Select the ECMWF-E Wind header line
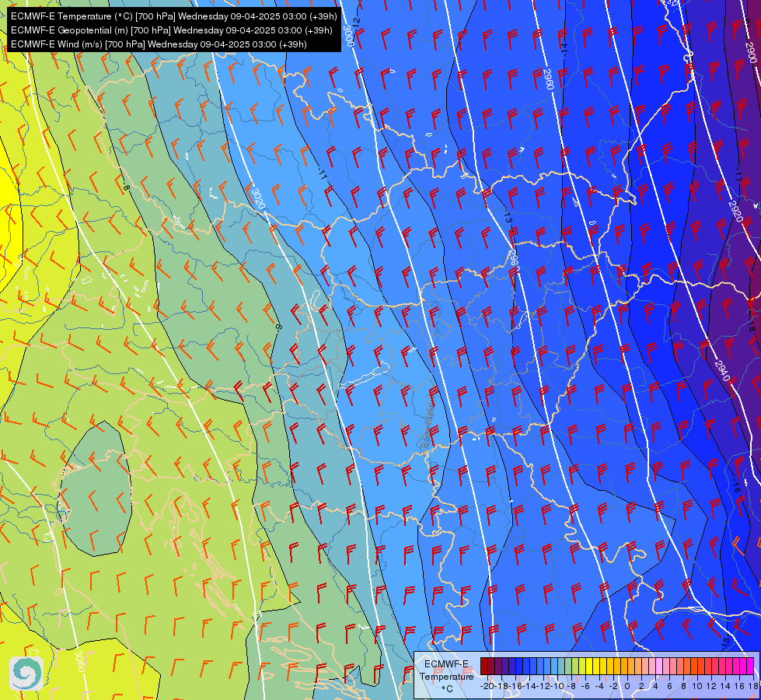761x700 pixels. pos(159,44)
